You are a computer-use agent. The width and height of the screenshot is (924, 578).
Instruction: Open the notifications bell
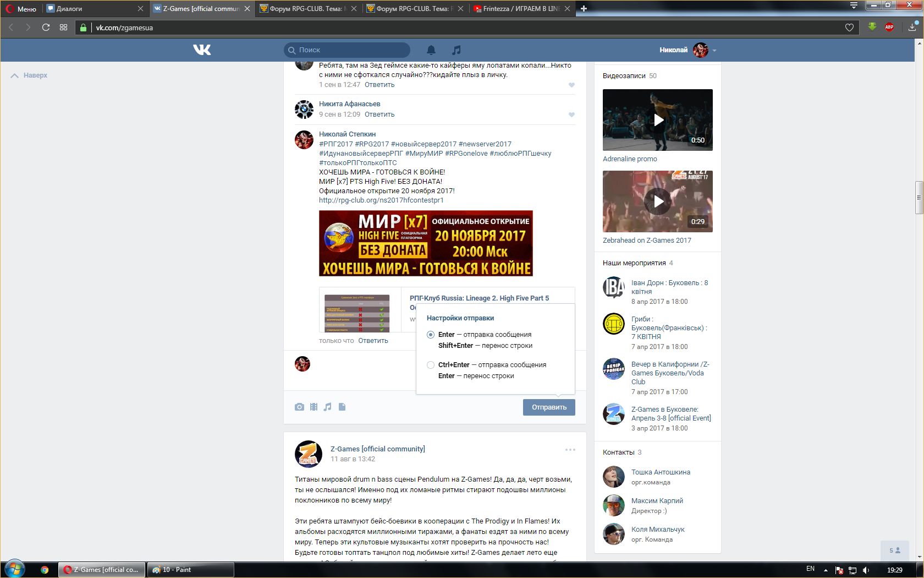[x=431, y=50]
